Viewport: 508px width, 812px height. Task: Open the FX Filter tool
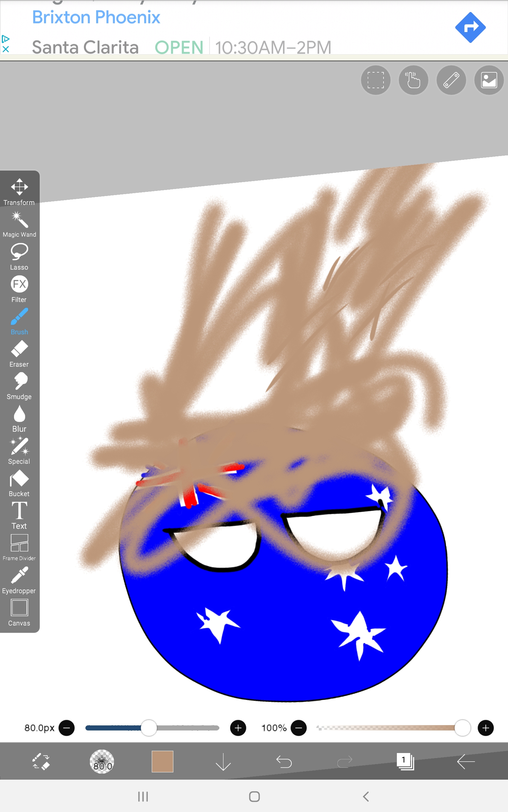(19, 289)
